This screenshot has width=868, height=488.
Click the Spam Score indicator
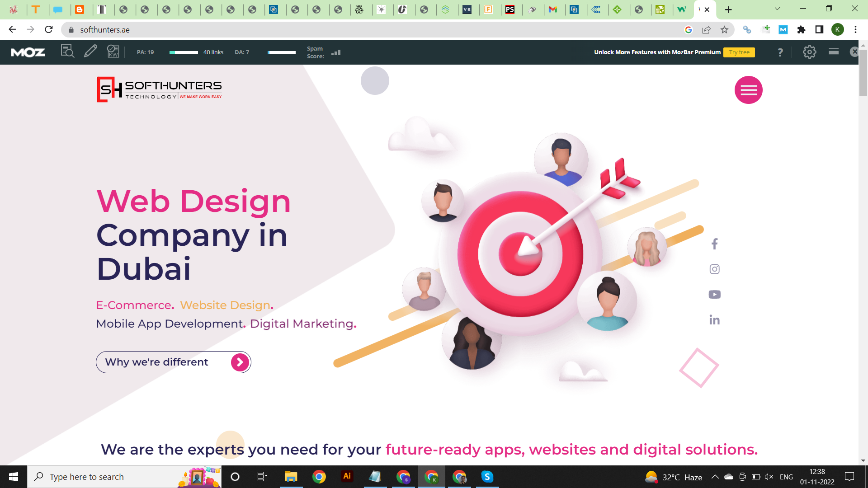coord(323,52)
